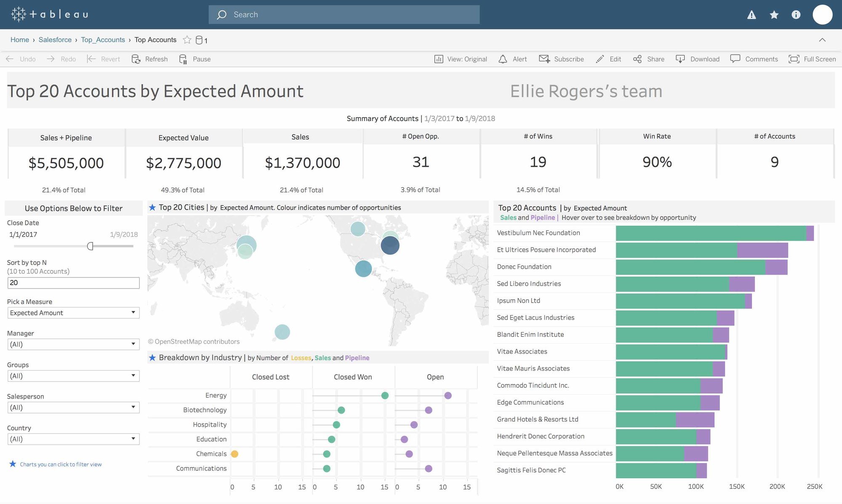Edit the workbook with pencil icon
Screen dimensions: 842x504
pyautogui.click(x=608, y=59)
